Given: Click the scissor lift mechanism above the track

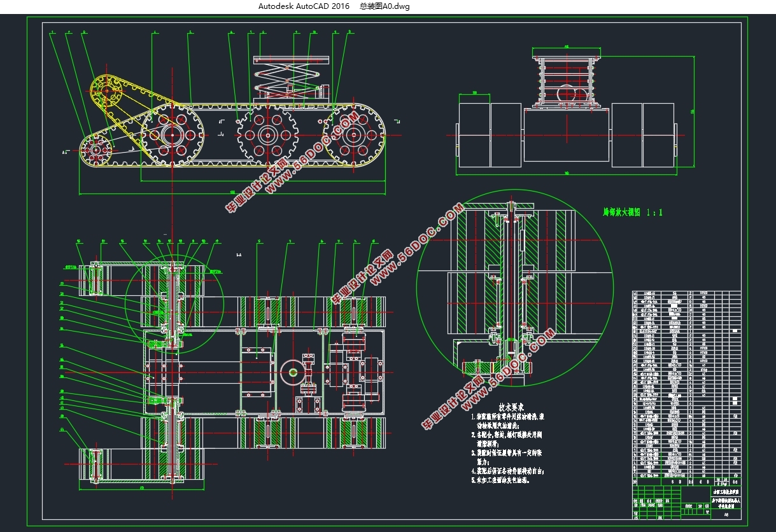Looking at the screenshot, I should click(x=292, y=80).
